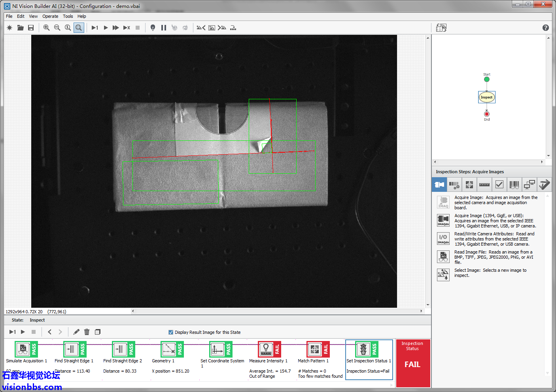This screenshot has height=392, width=556.
Task: Click the green Start node in diagram
Action: [x=487, y=79]
